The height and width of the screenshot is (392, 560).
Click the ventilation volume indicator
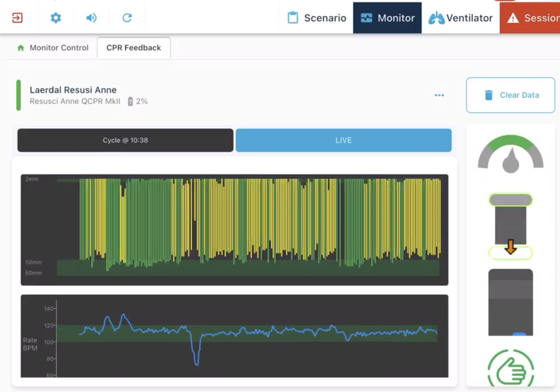(510, 302)
